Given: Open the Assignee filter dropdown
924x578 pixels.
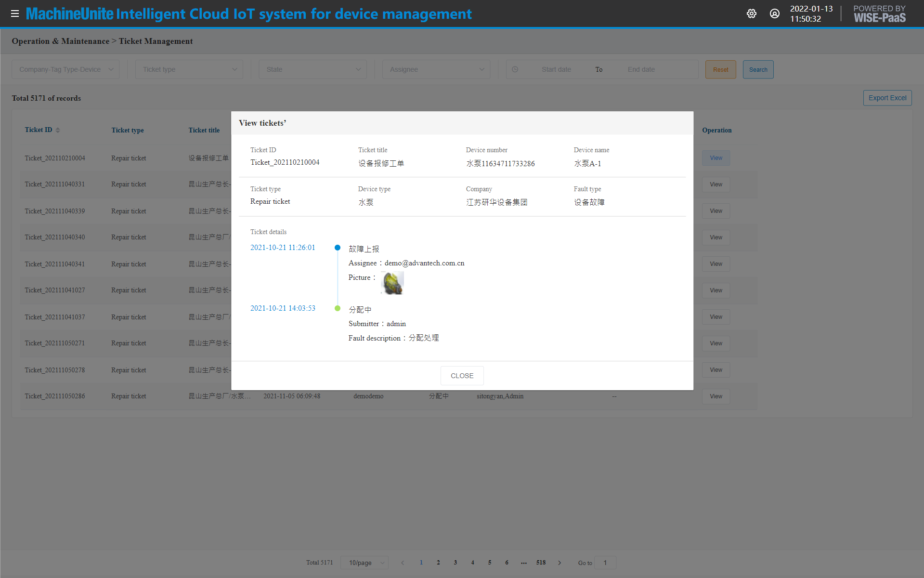Looking at the screenshot, I should tap(436, 69).
